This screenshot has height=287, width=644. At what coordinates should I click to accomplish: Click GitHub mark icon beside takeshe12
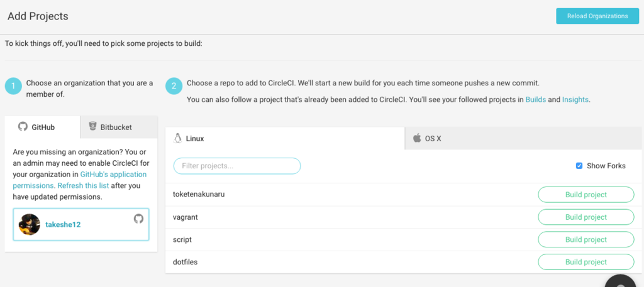click(139, 219)
